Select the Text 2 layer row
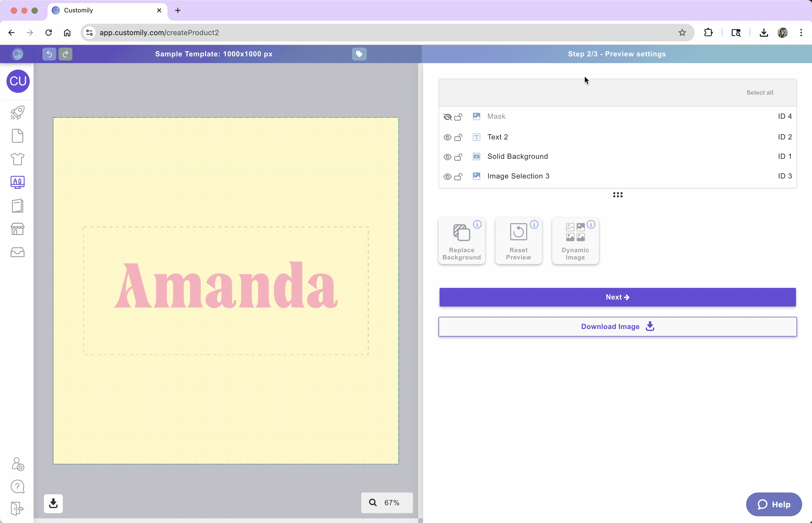The width and height of the screenshot is (812, 523). [x=497, y=137]
